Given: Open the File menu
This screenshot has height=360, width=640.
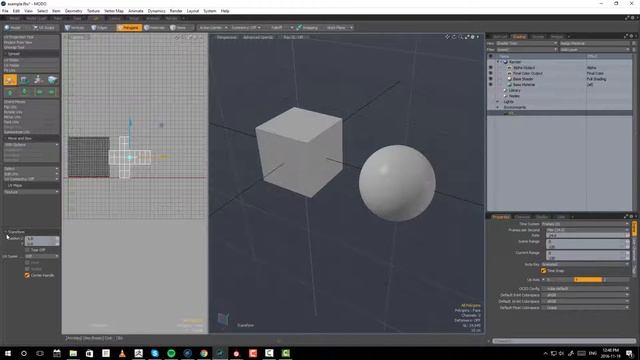Looking at the screenshot, I should (x=5, y=11).
